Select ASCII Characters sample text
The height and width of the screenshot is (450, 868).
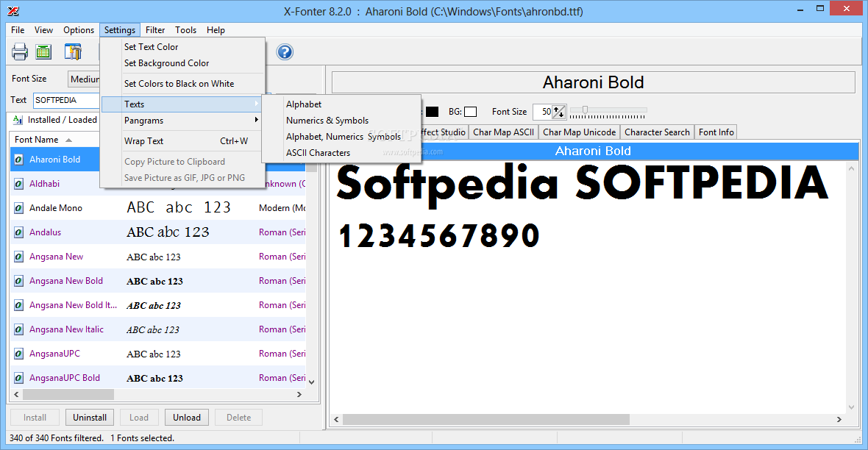[x=341, y=153]
